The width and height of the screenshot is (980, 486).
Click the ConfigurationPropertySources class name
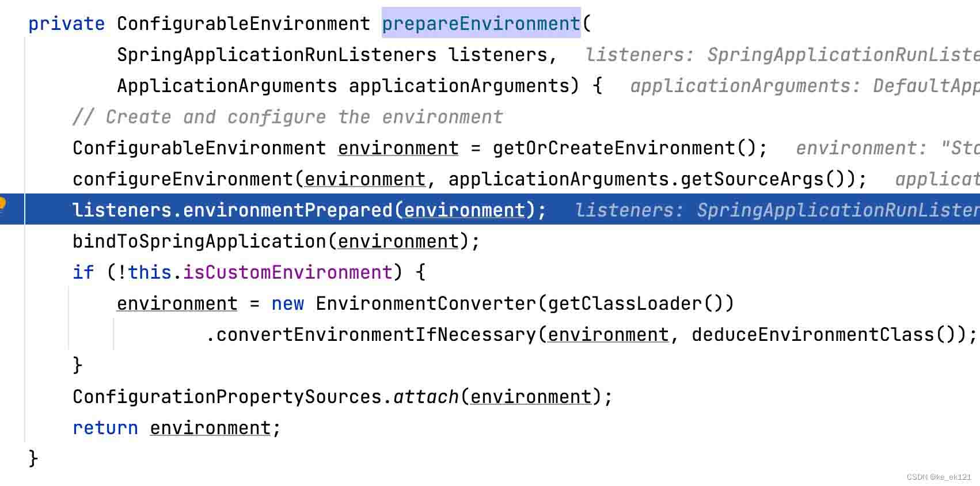[227, 397]
